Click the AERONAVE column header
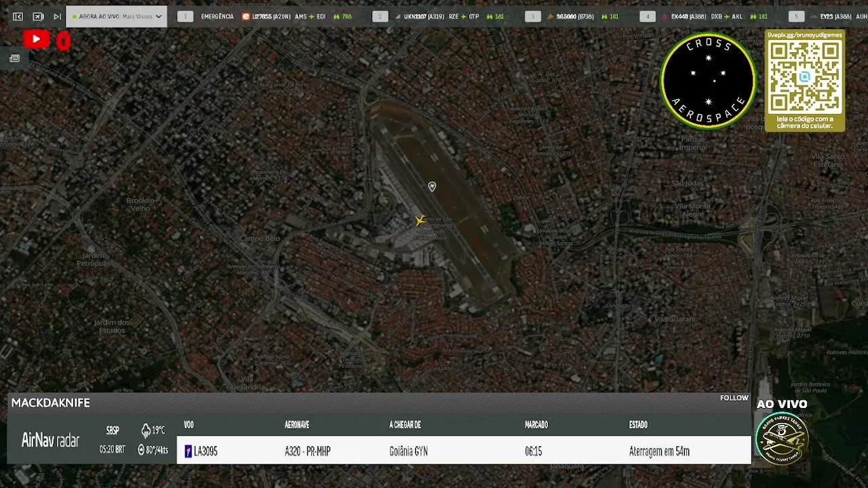 [297, 425]
